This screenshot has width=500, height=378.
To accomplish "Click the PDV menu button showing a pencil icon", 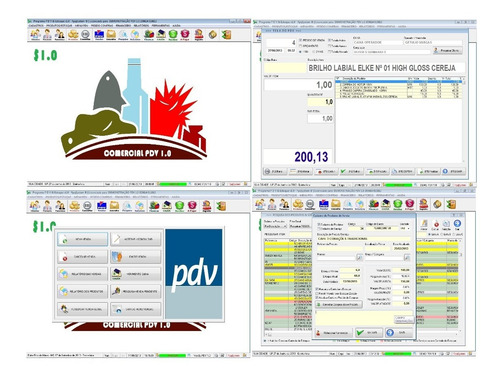I will tap(136, 239).
